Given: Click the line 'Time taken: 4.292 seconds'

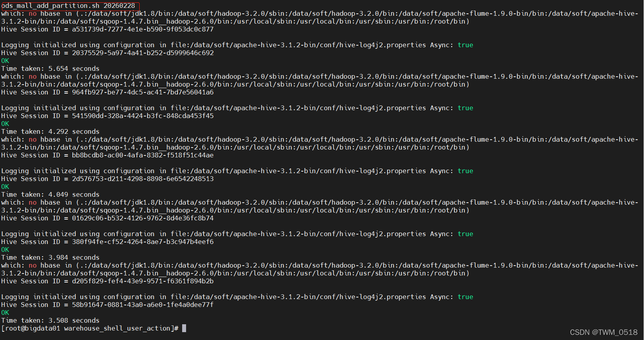Looking at the screenshot, I should tap(50, 132).
